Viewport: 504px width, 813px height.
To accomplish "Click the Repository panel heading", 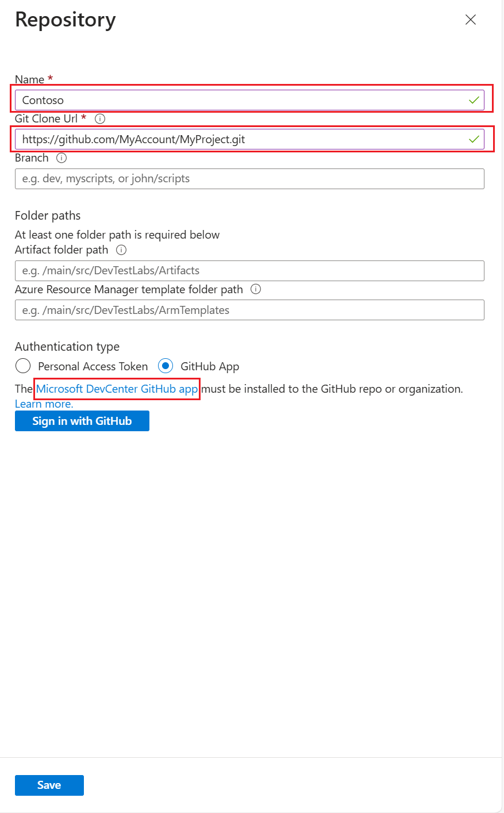I will click(x=65, y=20).
